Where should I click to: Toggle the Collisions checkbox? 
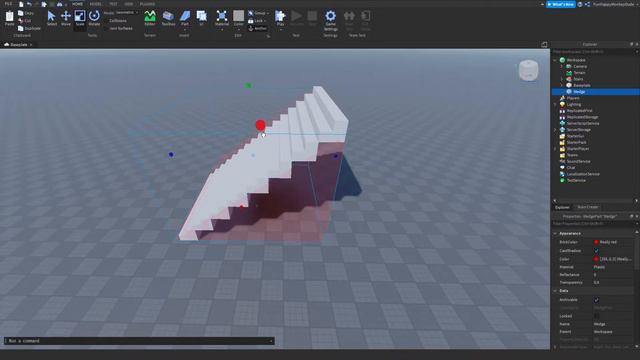107,20
